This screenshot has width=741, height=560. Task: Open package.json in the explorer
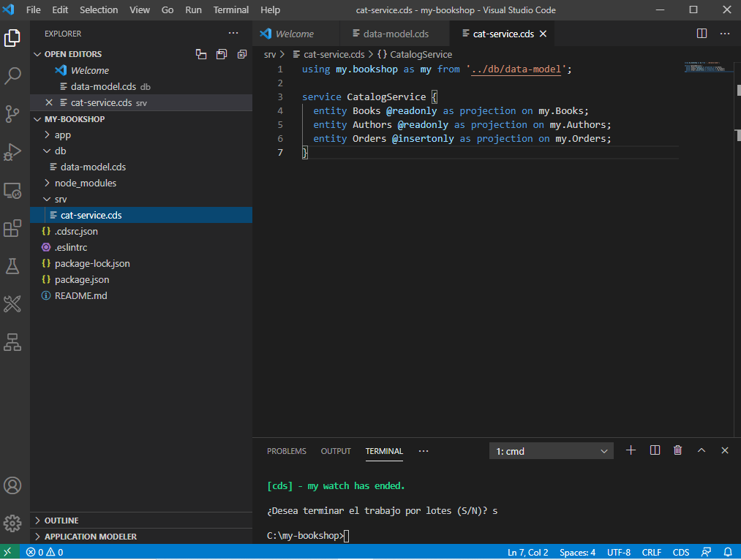point(82,279)
